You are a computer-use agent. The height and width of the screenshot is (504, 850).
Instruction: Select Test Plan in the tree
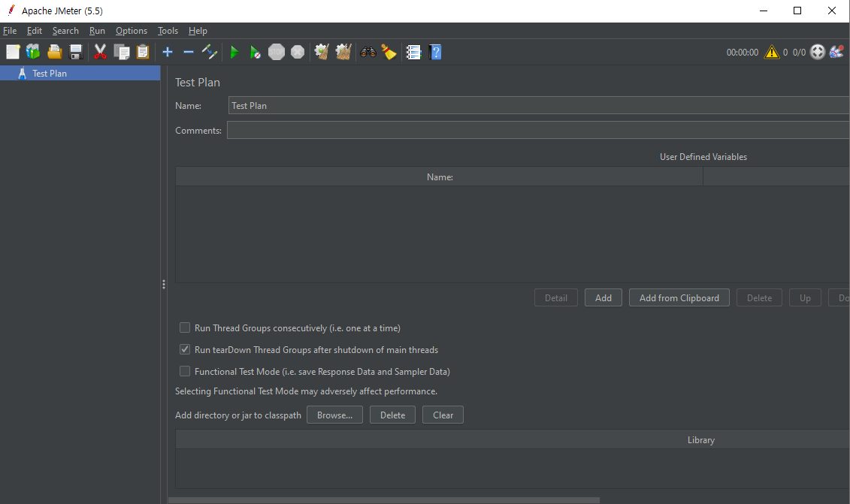point(80,73)
